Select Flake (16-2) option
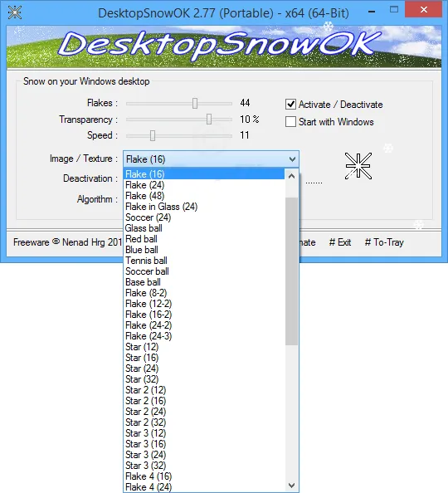The width and height of the screenshot is (448, 493). (x=204, y=315)
